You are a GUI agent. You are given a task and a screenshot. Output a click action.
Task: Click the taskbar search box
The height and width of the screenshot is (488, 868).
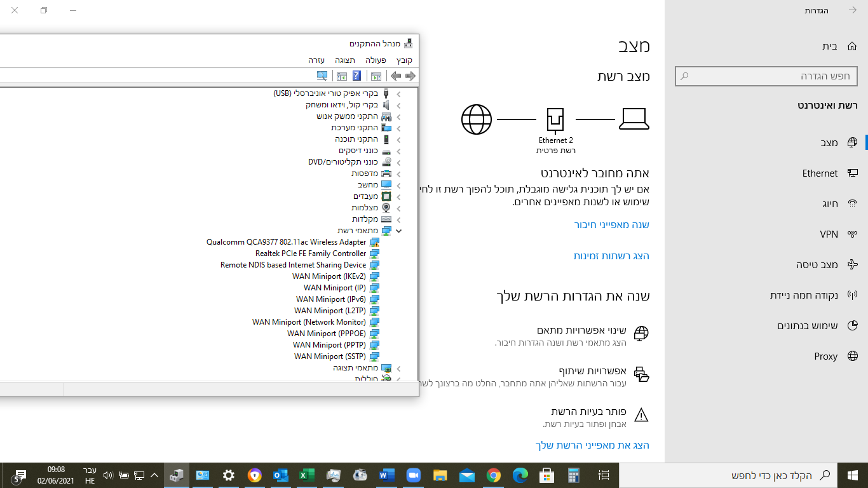pos(728,475)
